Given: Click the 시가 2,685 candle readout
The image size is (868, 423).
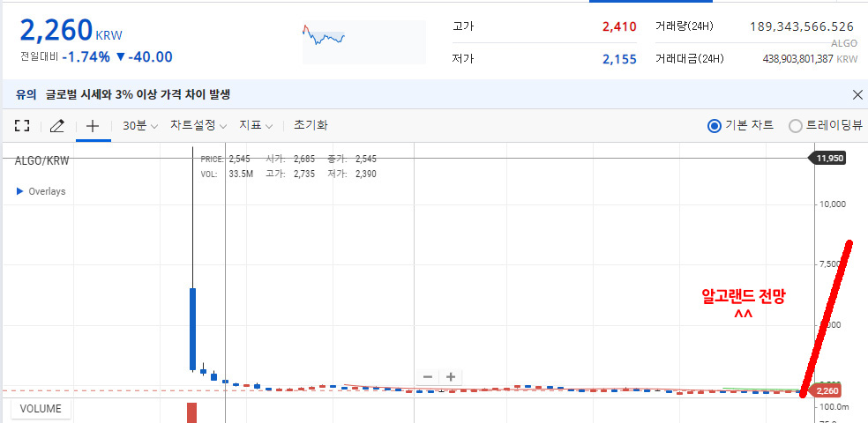Looking at the screenshot, I should pos(290,160).
